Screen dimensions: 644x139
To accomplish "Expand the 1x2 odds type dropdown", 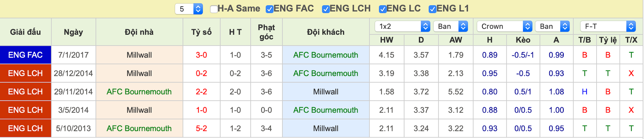I will click(402, 26).
